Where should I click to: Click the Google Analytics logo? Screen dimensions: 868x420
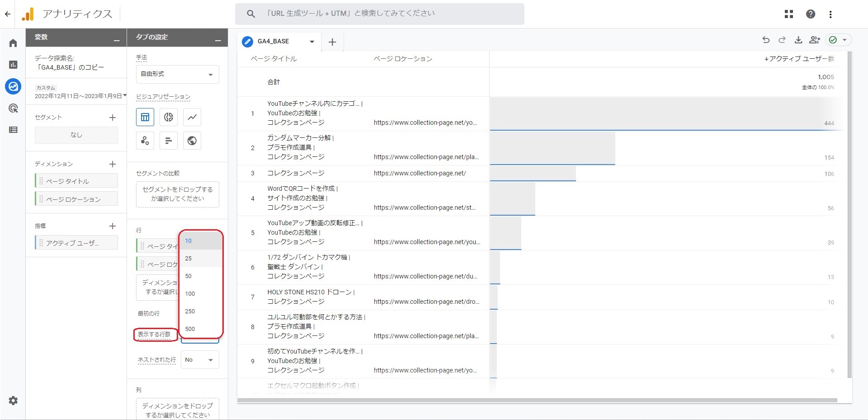(x=28, y=14)
